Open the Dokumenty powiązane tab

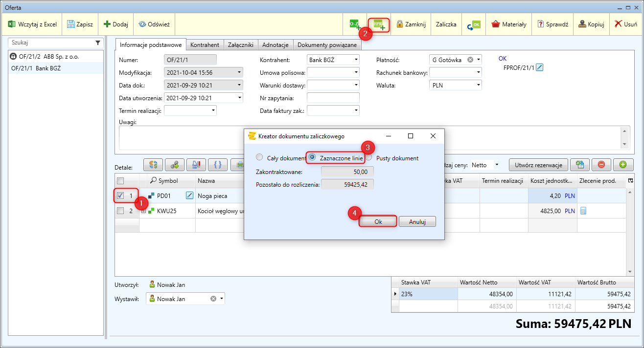point(327,44)
